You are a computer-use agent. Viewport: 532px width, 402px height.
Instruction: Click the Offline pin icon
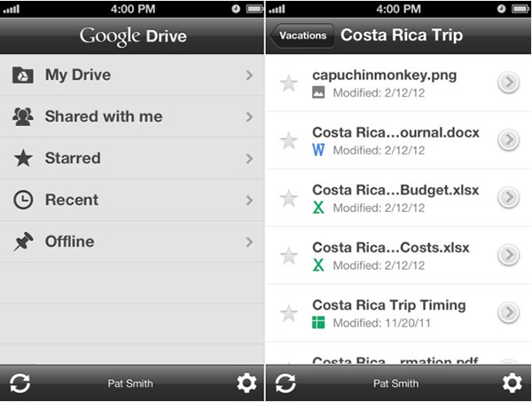tap(23, 241)
